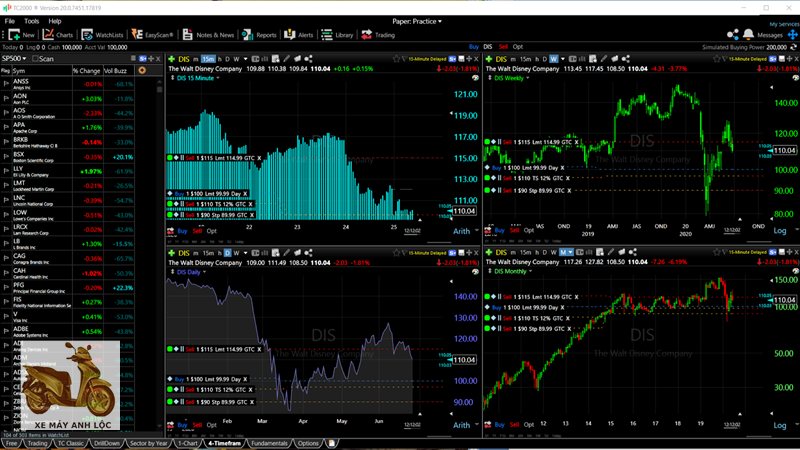Open the Charts toolbar icon

(x=58, y=35)
